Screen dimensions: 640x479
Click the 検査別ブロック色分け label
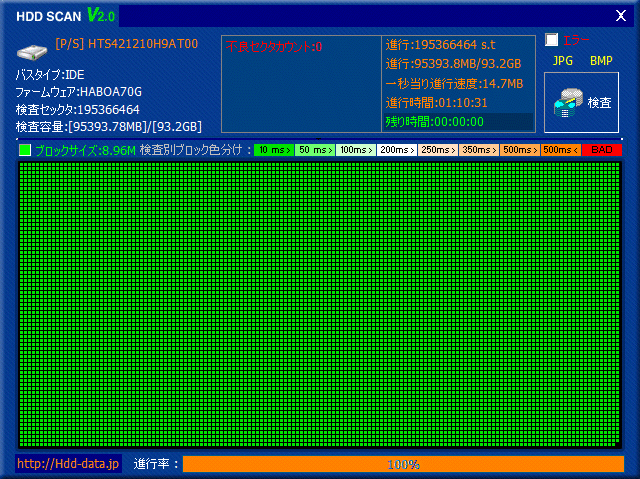(191, 150)
